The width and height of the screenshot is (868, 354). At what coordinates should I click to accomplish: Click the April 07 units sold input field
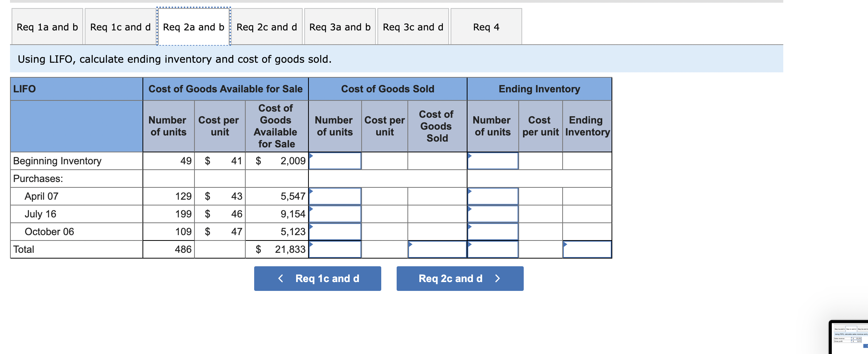[x=334, y=196]
